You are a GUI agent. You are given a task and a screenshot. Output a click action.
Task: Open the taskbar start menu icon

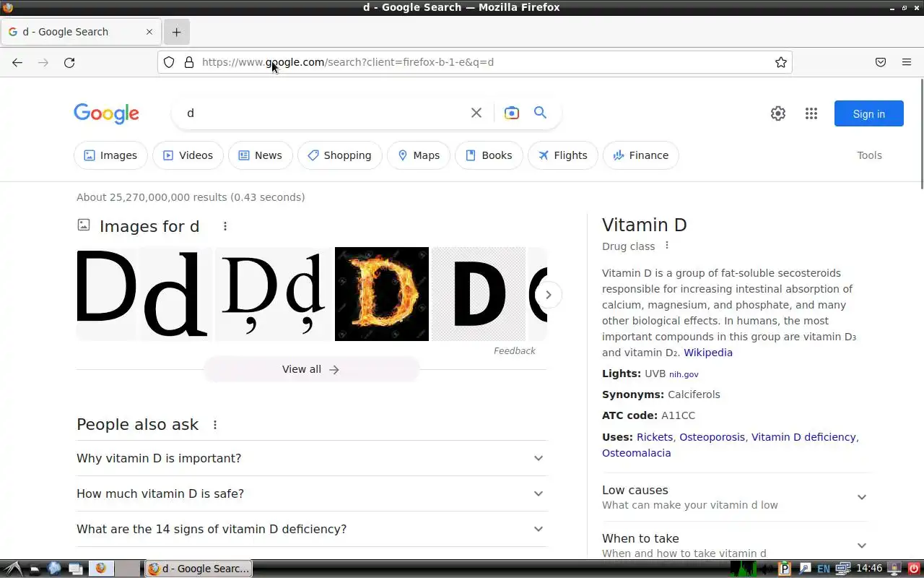tap(13, 569)
